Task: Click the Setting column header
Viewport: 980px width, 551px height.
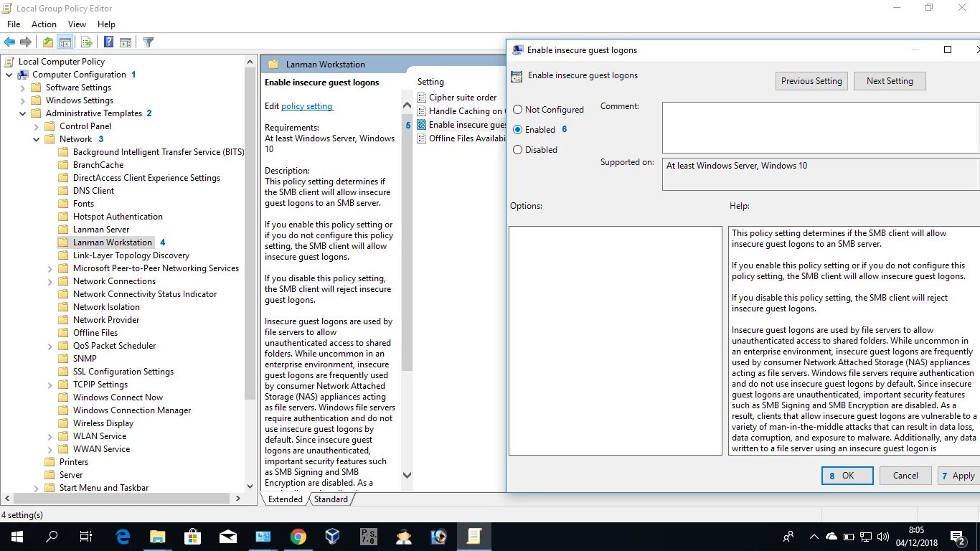Action: click(x=430, y=82)
